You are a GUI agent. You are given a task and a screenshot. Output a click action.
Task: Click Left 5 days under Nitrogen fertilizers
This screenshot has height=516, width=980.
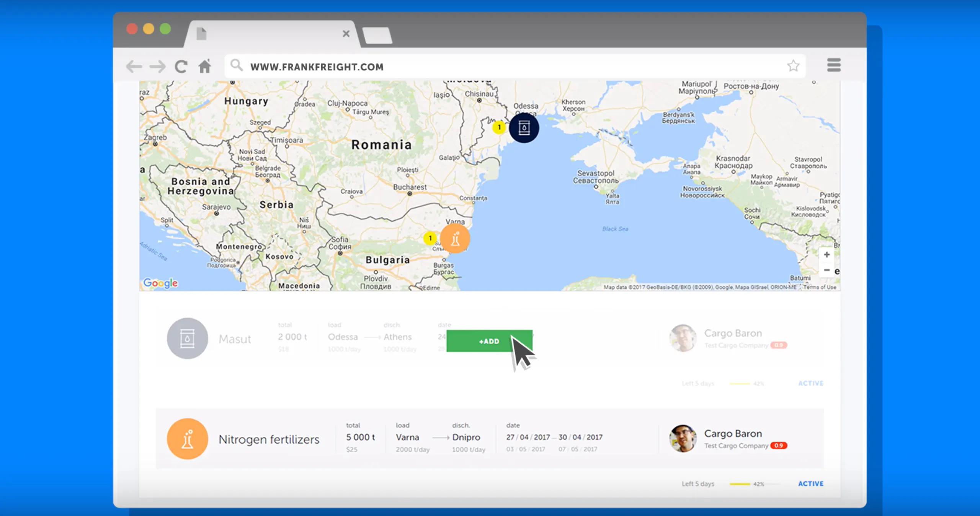tap(698, 484)
